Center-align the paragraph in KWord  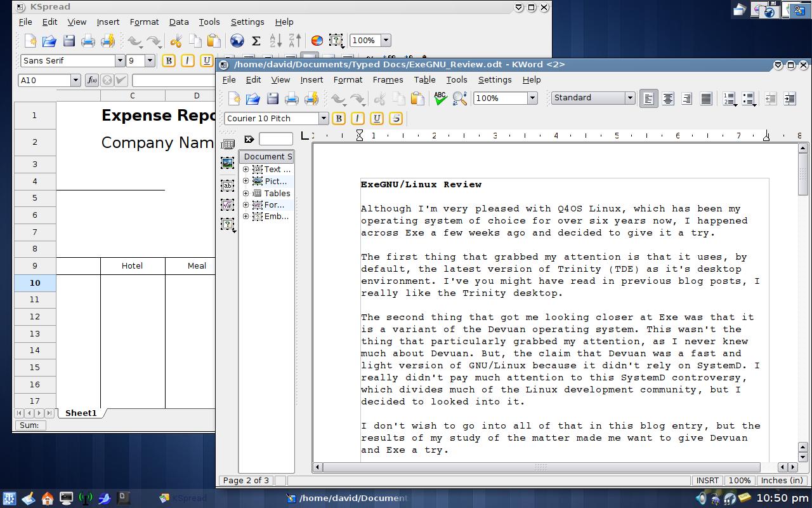point(668,98)
